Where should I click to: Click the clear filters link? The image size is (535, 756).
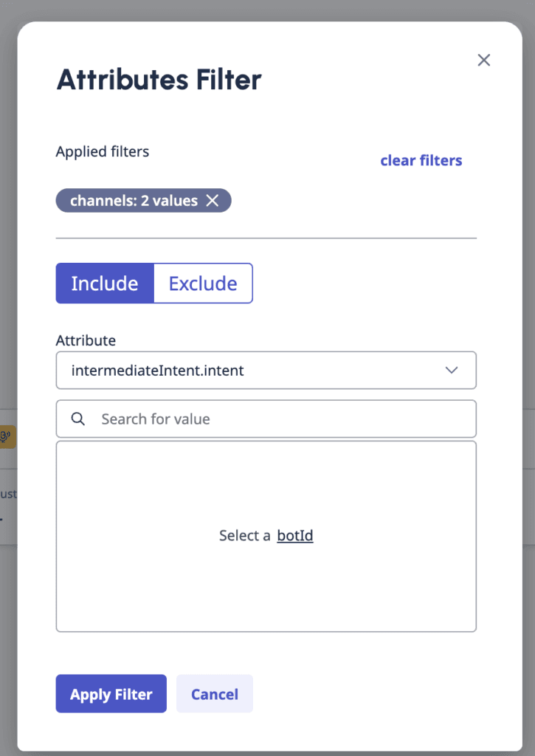[x=421, y=160]
